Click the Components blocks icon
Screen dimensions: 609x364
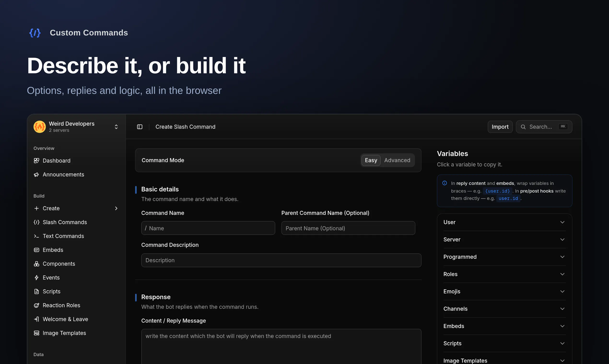(36, 264)
